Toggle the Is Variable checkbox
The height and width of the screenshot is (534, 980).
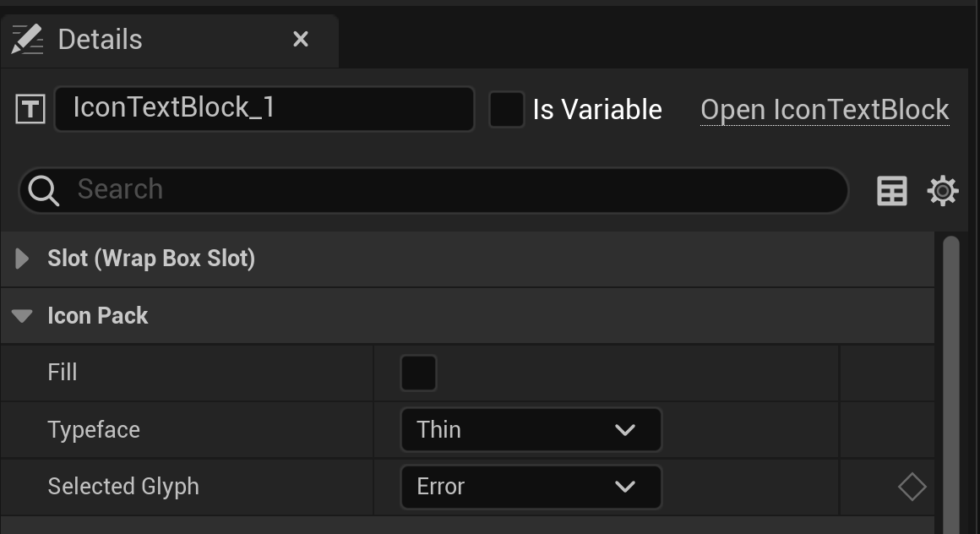[x=506, y=110]
